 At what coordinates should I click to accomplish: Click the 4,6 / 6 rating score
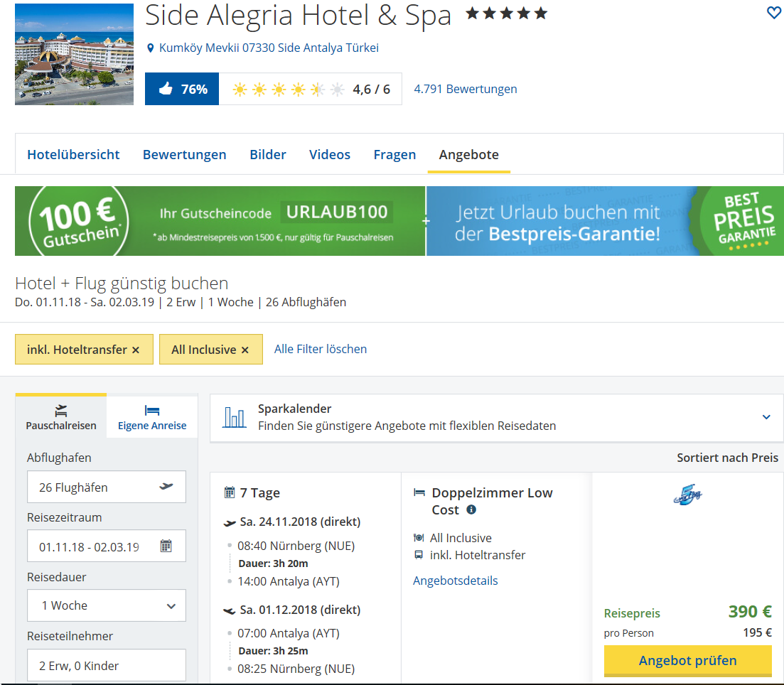(x=372, y=89)
